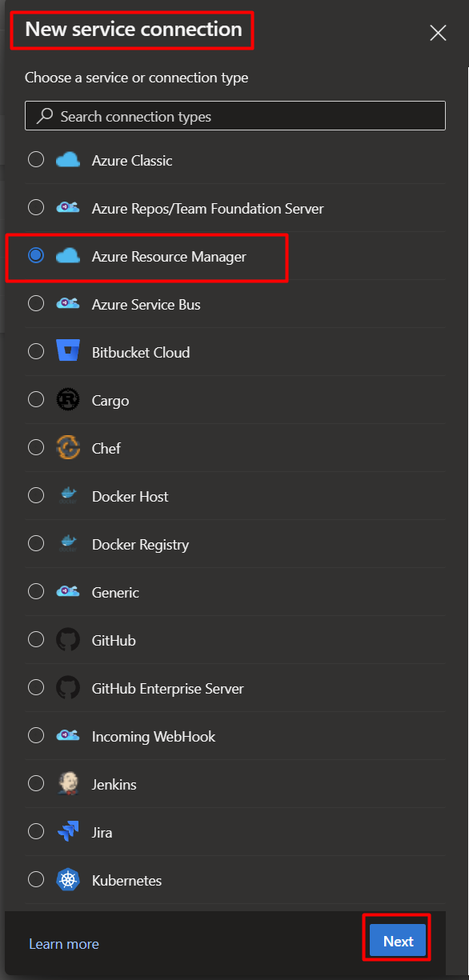Select the Generic connection radio button
469x980 pixels.
36,592
